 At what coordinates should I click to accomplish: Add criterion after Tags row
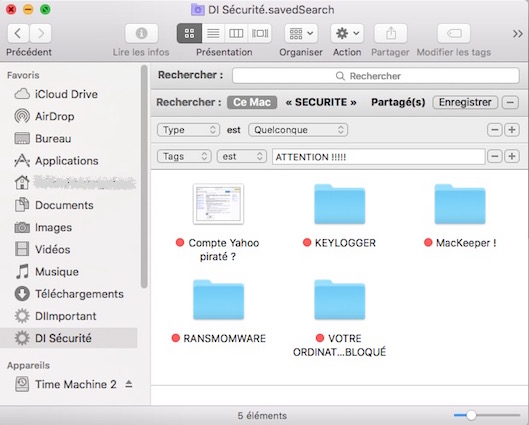click(x=512, y=157)
